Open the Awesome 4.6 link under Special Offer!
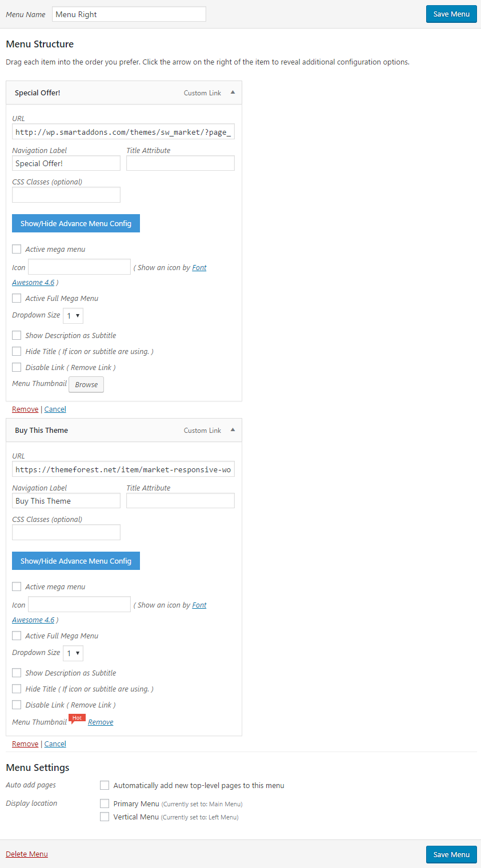Screen dimensions: 481x868 click(33, 282)
